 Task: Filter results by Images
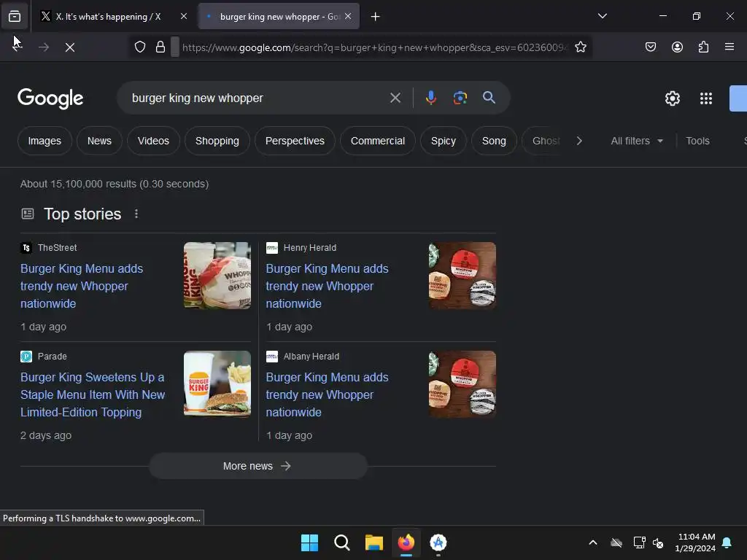pos(44,141)
